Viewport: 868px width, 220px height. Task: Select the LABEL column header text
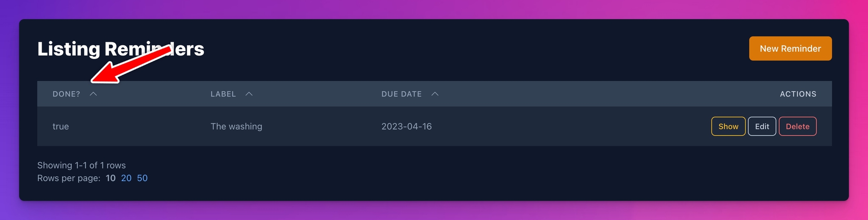pos(223,94)
